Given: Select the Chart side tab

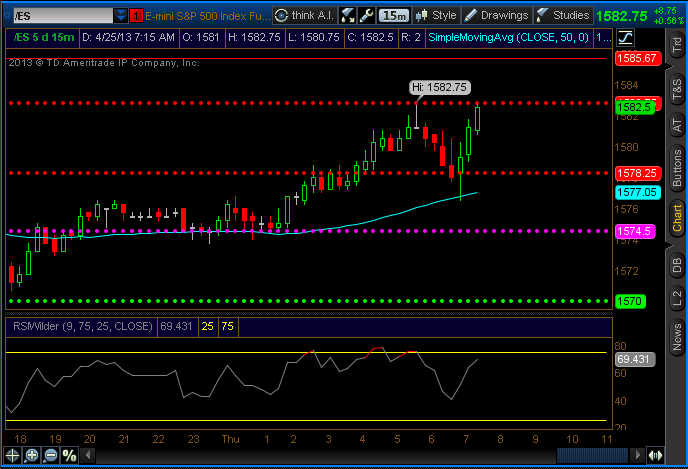Looking at the screenshot, I should click(x=677, y=218).
